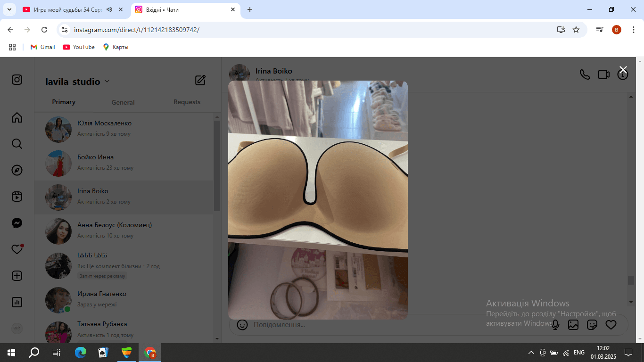
Task: Mute the YouTube tab audio
Action: pos(109,9)
